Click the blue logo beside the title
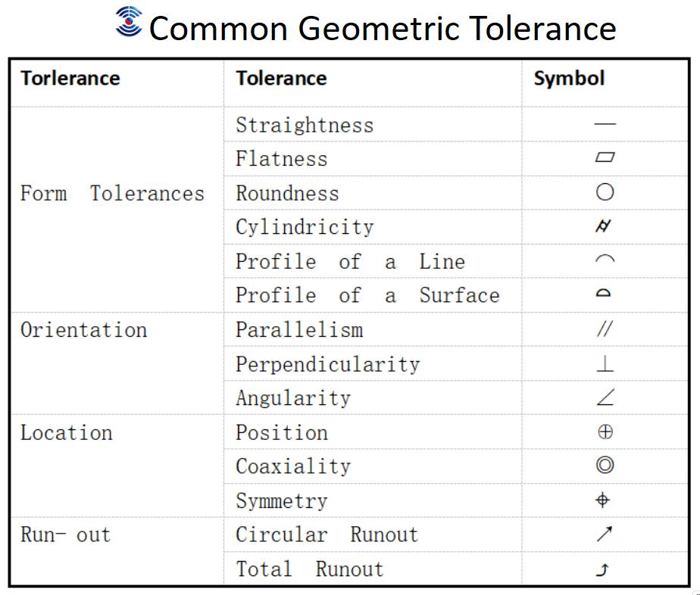The width and height of the screenshot is (700, 595). pyautogui.click(x=129, y=21)
